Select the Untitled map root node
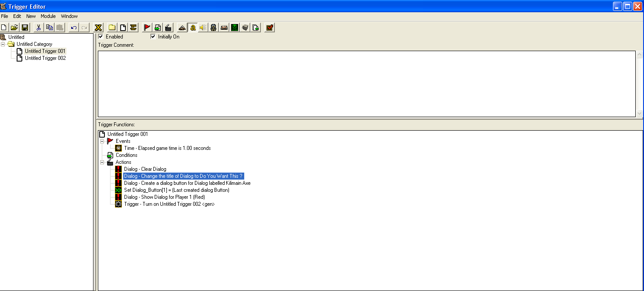Screen dimensions: 644x291 click(x=16, y=37)
